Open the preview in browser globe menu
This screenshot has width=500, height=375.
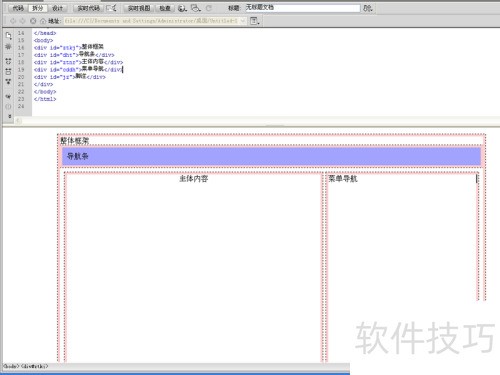pos(182,8)
